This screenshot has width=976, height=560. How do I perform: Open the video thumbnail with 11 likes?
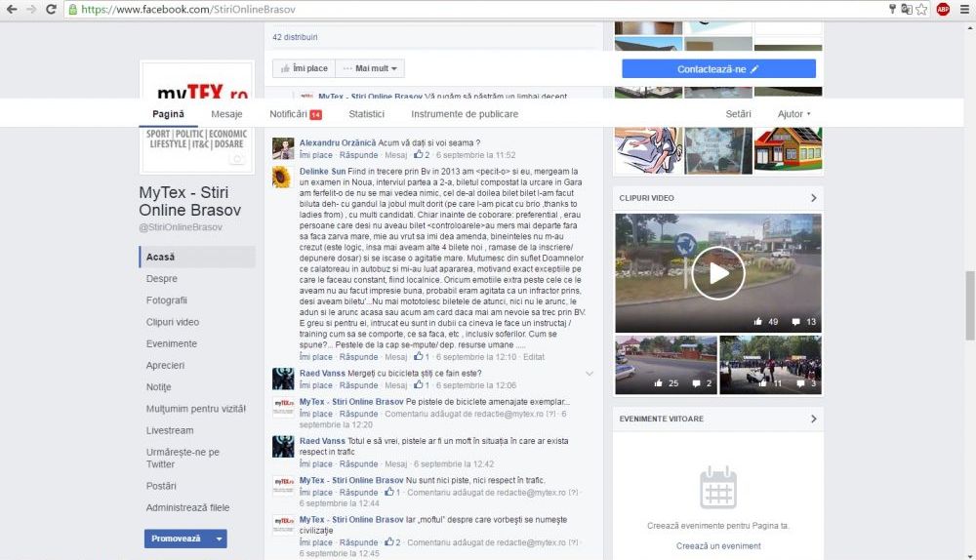[771, 365]
